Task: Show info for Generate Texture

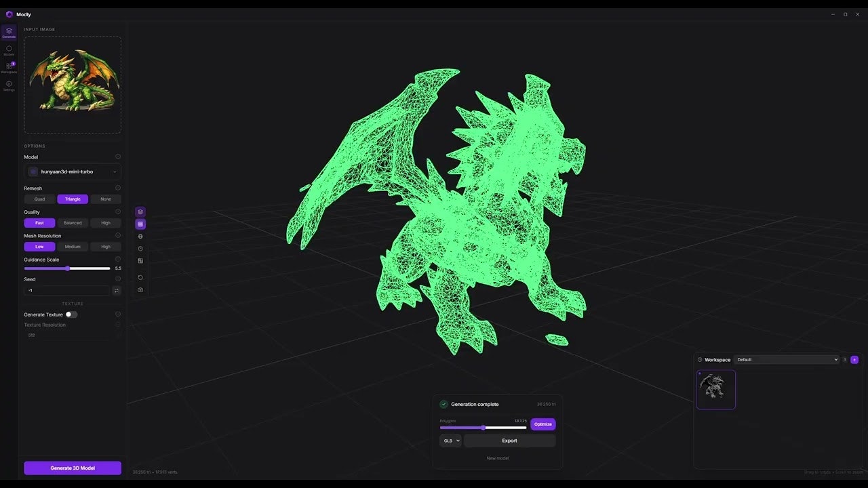Action: pos(118,314)
